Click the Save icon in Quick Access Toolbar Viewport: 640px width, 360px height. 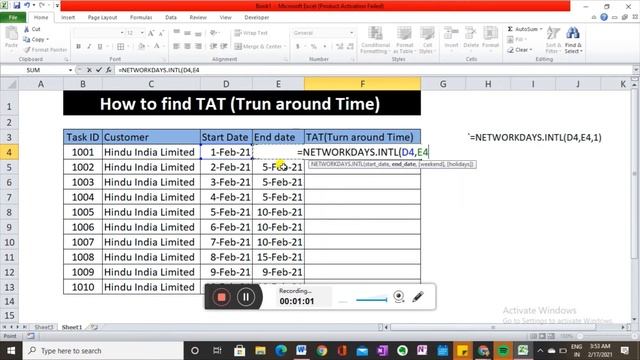coord(17,6)
